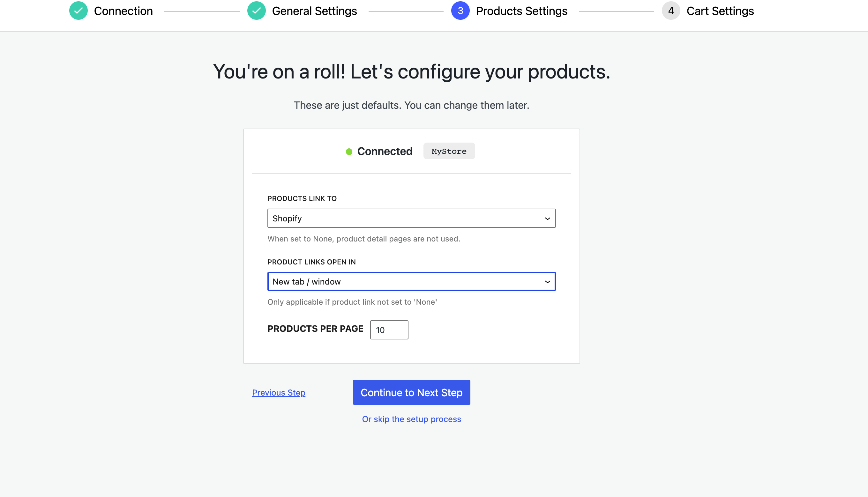Click the step 4 gray circle icon
Screen dimensions: 868x497
click(x=671, y=11)
